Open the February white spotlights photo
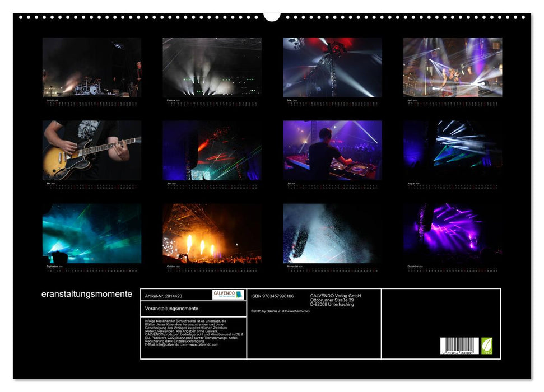 [212, 67]
